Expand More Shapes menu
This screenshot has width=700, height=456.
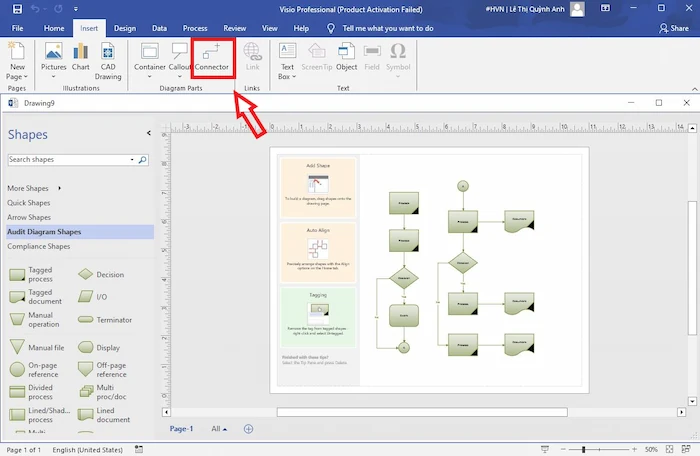tap(34, 188)
